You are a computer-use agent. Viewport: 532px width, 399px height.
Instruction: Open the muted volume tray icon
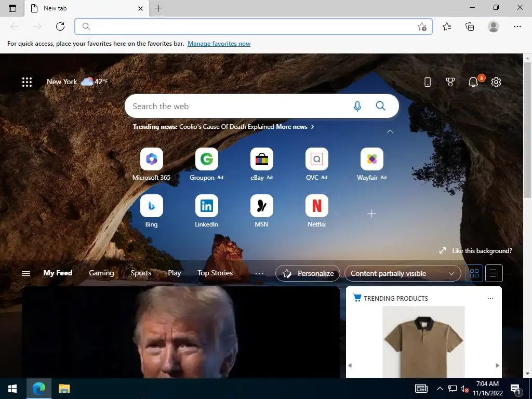pos(464,389)
